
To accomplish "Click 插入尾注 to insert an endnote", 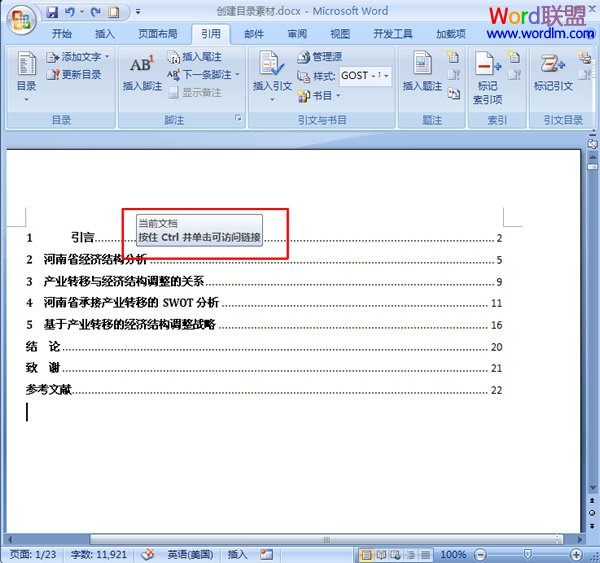I will (194, 57).
